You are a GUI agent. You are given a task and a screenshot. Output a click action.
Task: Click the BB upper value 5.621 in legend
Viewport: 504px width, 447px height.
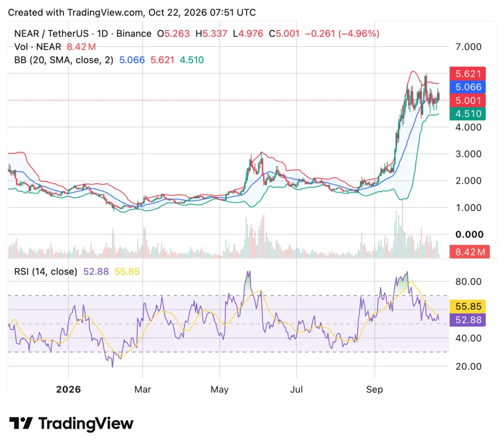pos(162,60)
